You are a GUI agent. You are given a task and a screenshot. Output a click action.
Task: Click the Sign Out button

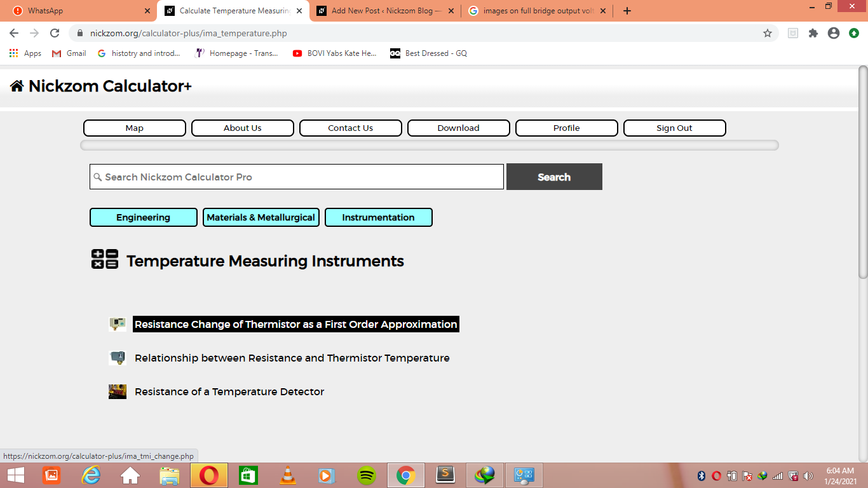tap(675, 128)
